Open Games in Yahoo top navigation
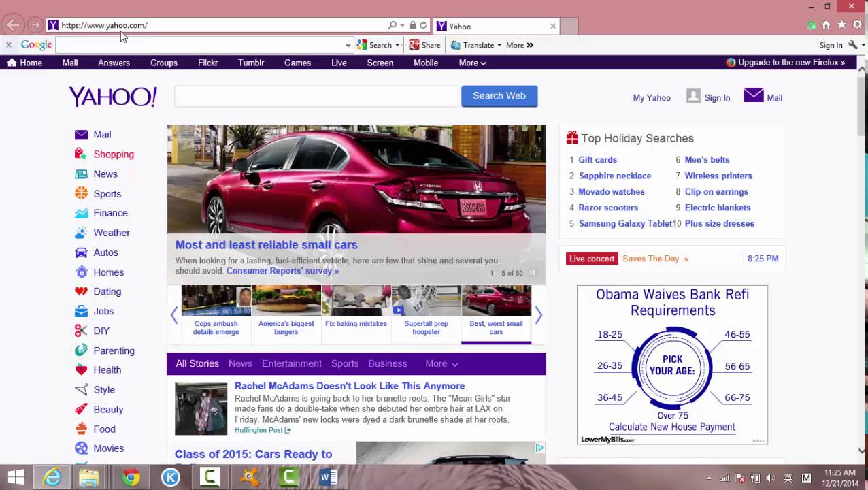Image resolution: width=868 pixels, height=490 pixels. (x=297, y=63)
